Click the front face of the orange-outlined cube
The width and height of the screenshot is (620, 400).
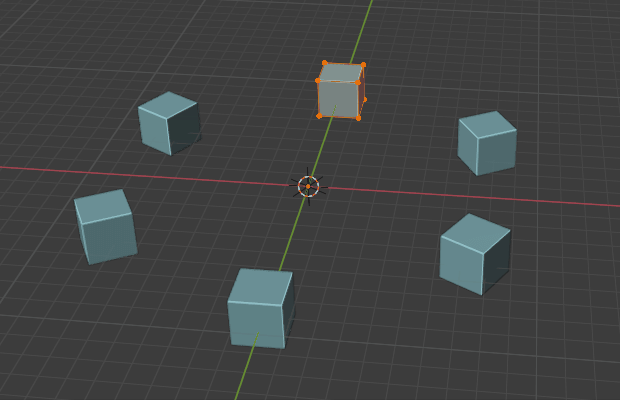coord(338,99)
